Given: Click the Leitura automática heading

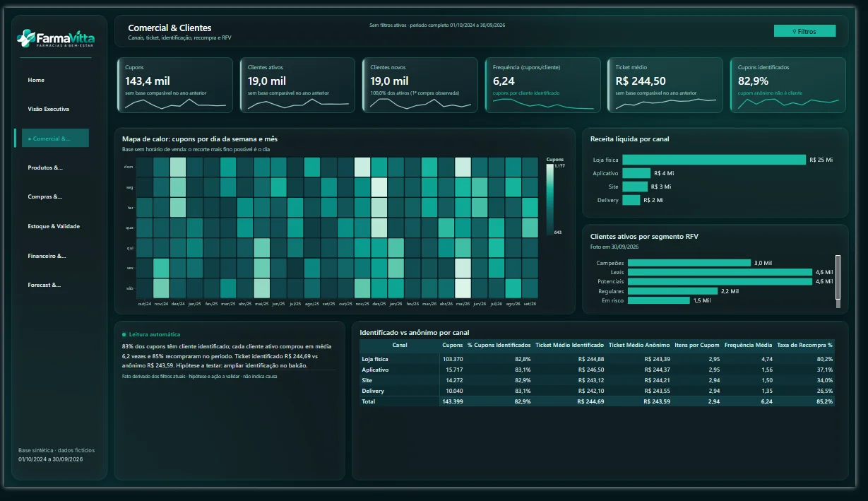Looking at the screenshot, I should click(x=155, y=334).
